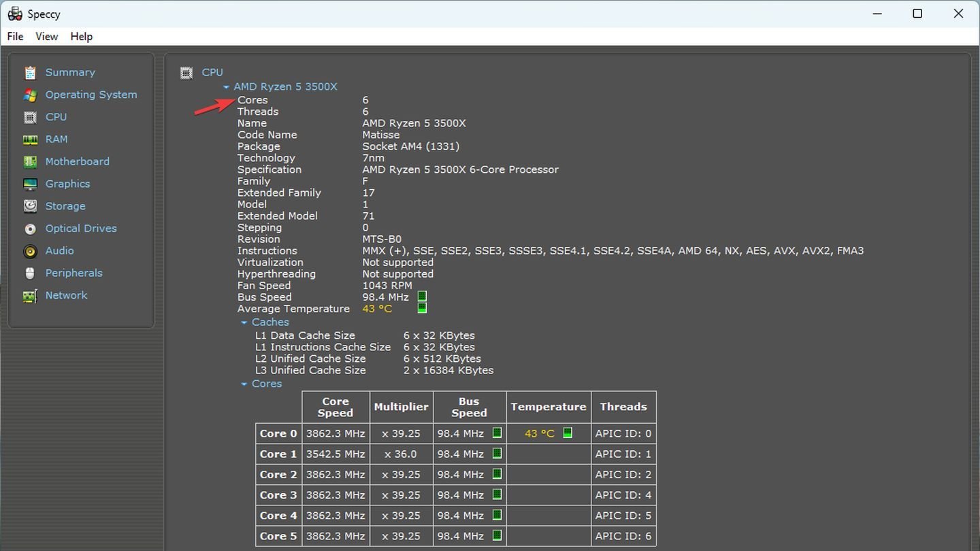Click the Technology value 7nm
The image size is (980, 551).
coord(373,158)
